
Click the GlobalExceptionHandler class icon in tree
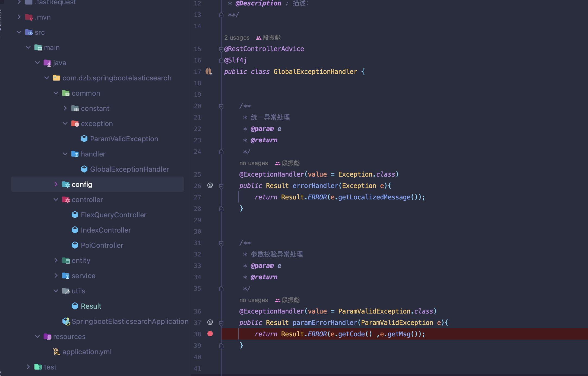[x=84, y=169]
